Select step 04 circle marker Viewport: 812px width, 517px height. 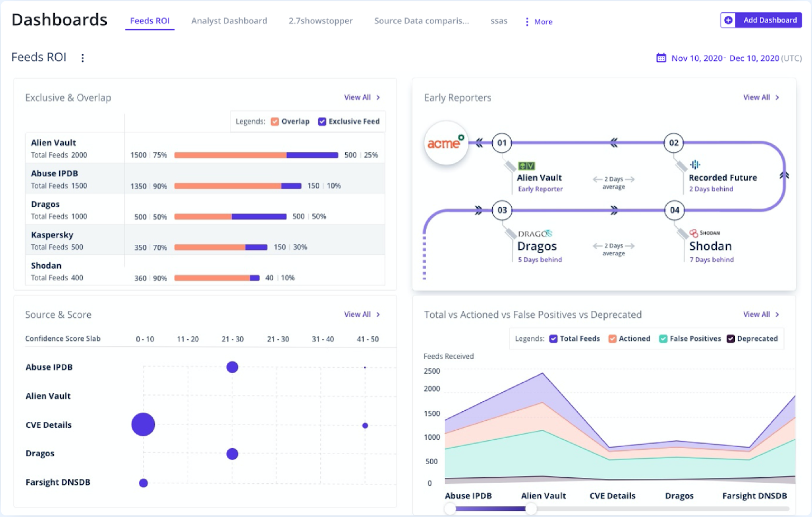[675, 210]
